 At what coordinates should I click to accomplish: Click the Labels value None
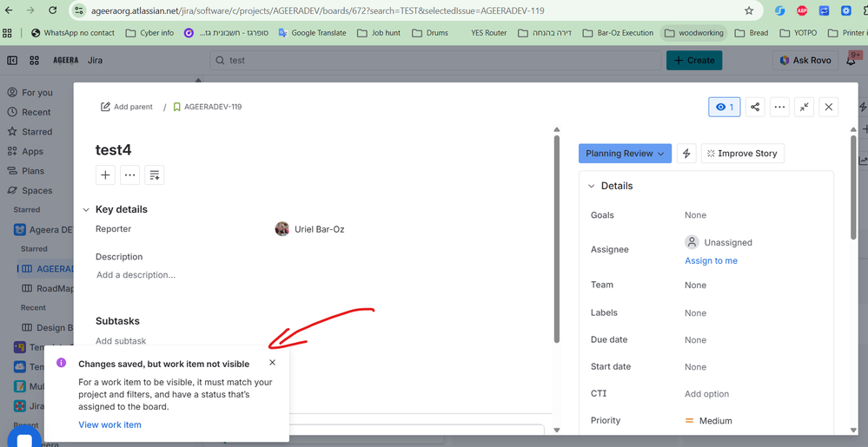coord(695,313)
